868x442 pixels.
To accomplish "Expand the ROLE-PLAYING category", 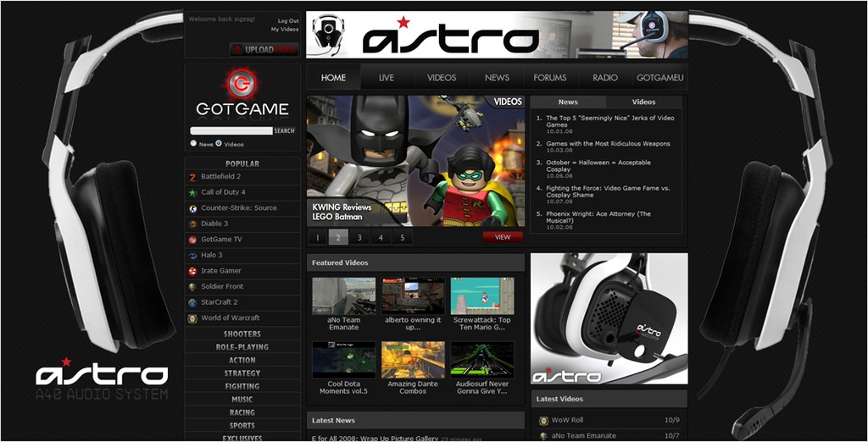I will [242, 347].
